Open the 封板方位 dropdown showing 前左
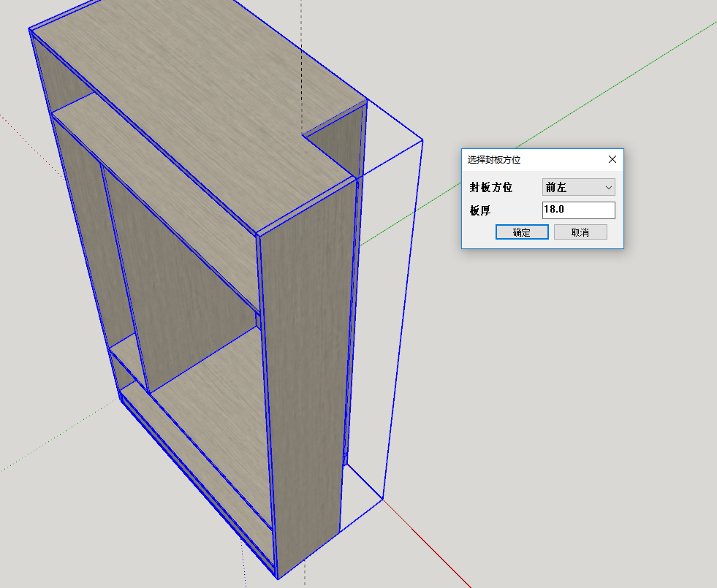The image size is (717, 588). 577,187
